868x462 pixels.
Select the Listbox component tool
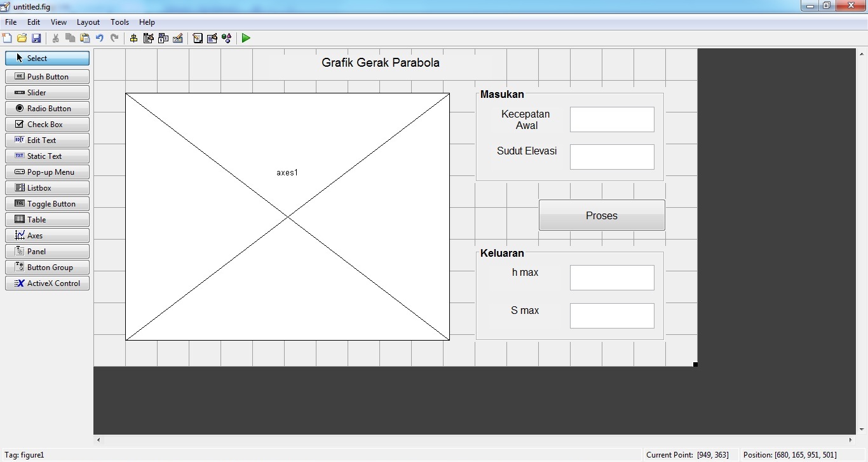coord(47,188)
